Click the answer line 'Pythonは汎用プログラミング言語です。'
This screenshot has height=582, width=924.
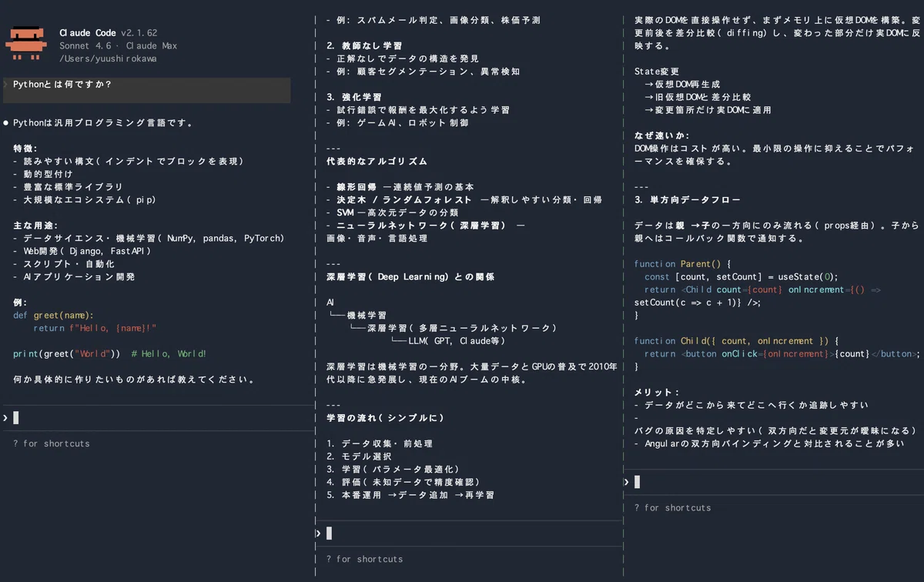tap(103, 123)
